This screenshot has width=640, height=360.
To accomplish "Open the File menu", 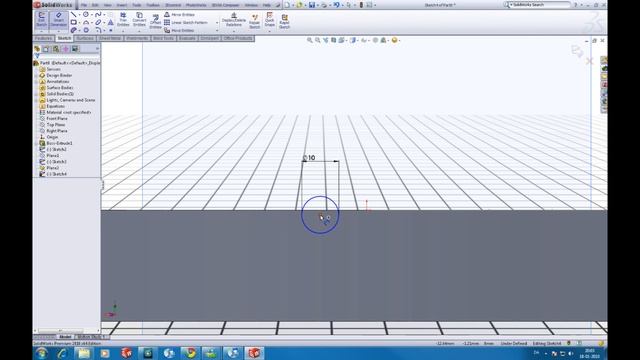I will pyautogui.click(x=84, y=5).
